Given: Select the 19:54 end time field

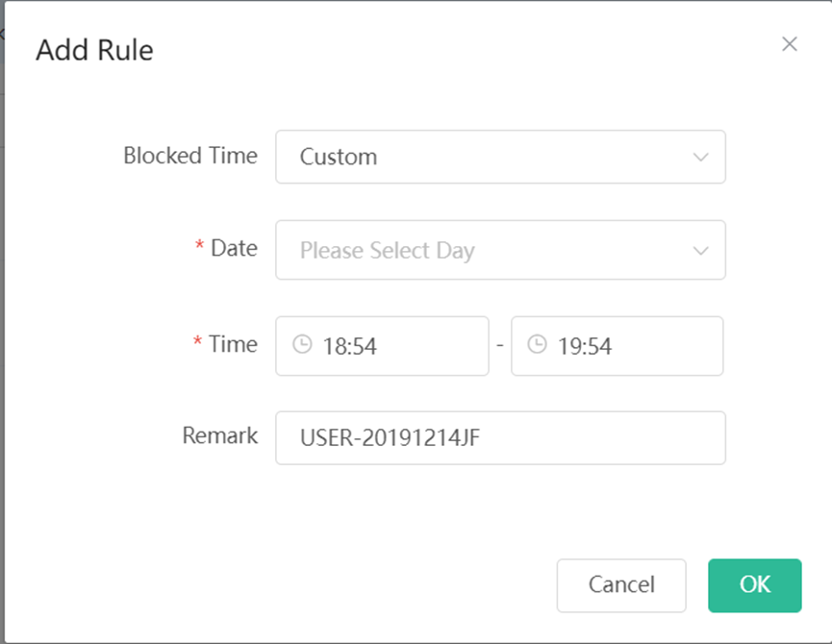Looking at the screenshot, I should click(618, 346).
